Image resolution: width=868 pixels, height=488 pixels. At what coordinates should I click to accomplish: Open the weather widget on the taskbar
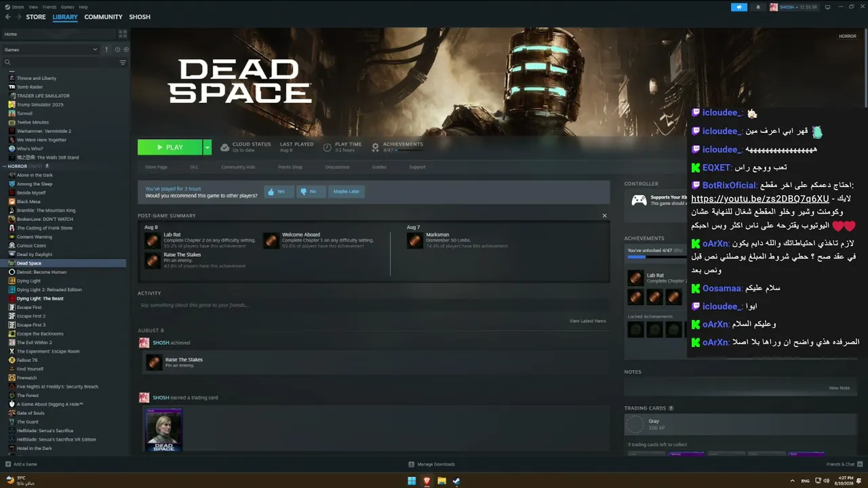(x=20, y=481)
